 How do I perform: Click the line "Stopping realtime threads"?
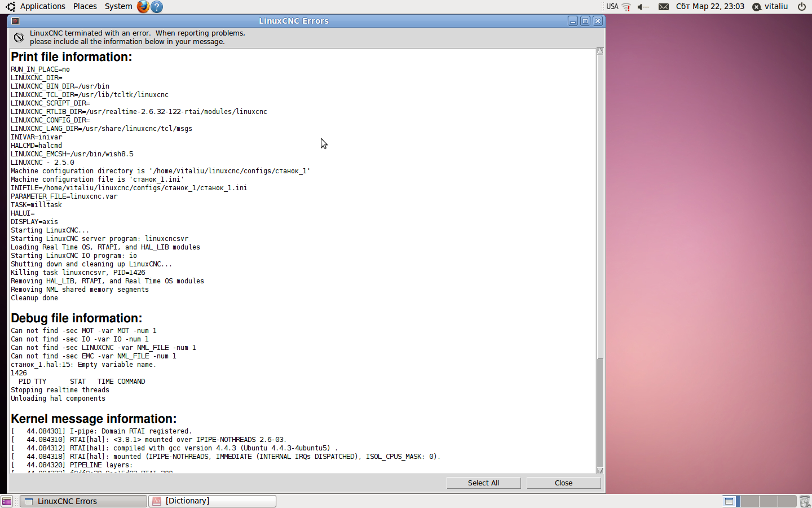[x=60, y=390]
